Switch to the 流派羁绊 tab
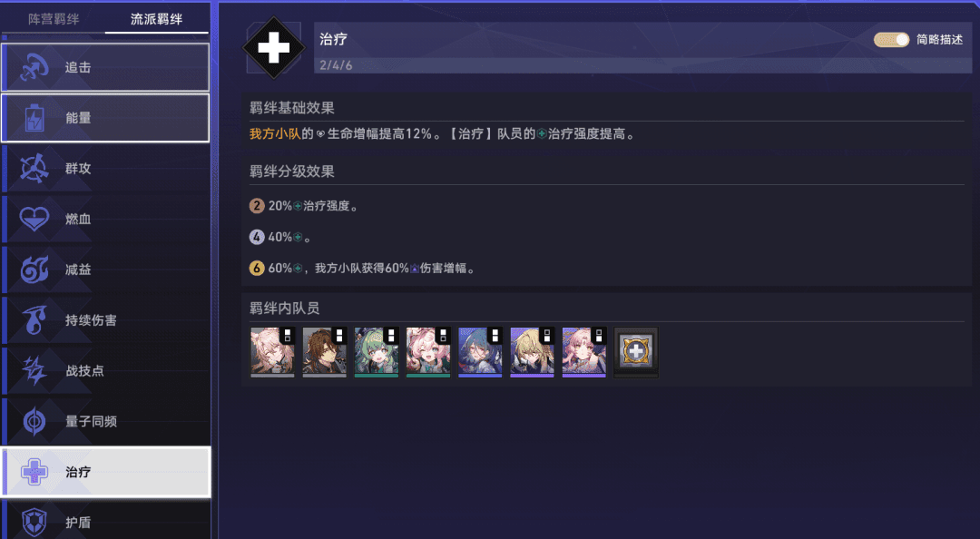This screenshot has height=539, width=980. click(156, 19)
